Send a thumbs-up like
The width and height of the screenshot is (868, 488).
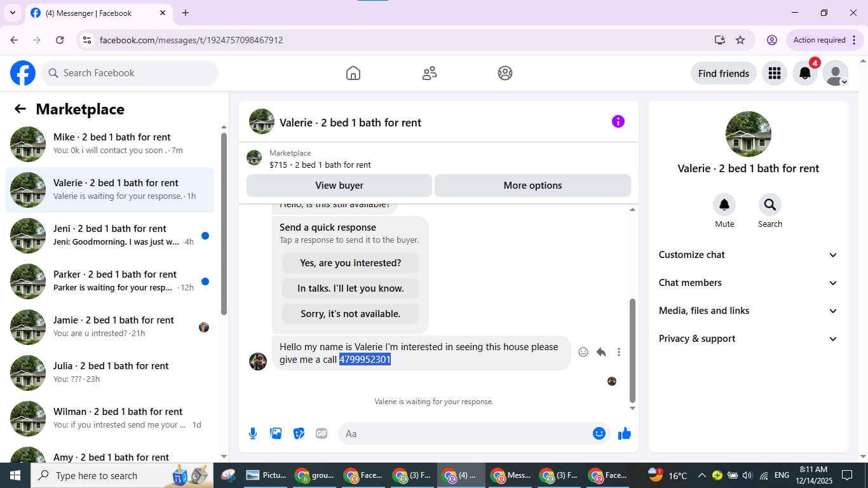point(625,433)
